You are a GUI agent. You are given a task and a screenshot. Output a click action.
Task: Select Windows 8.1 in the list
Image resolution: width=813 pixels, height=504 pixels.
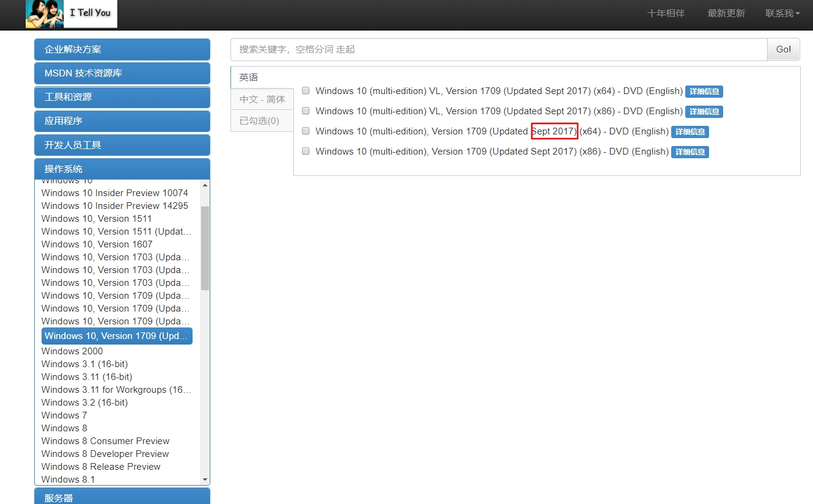pos(68,480)
